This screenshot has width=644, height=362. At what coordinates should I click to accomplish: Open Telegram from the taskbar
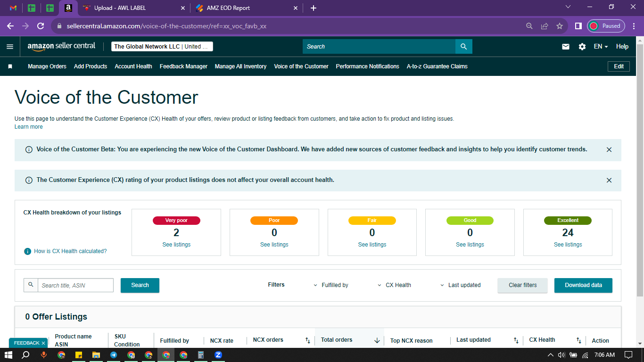point(114,355)
